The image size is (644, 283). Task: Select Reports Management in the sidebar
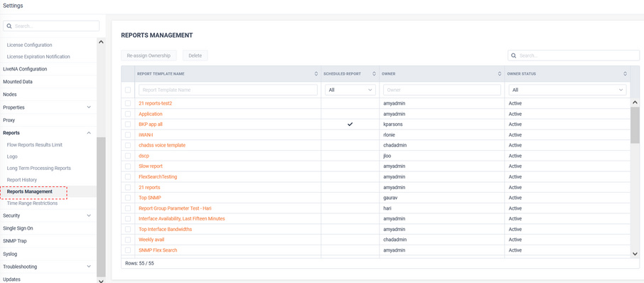coord(30,191)
